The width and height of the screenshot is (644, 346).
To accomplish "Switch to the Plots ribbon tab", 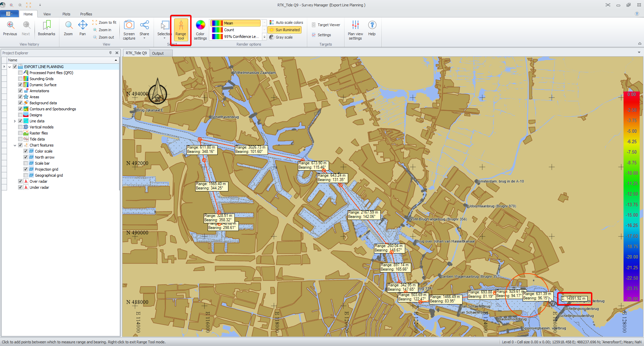I will (x=66, y=14).
